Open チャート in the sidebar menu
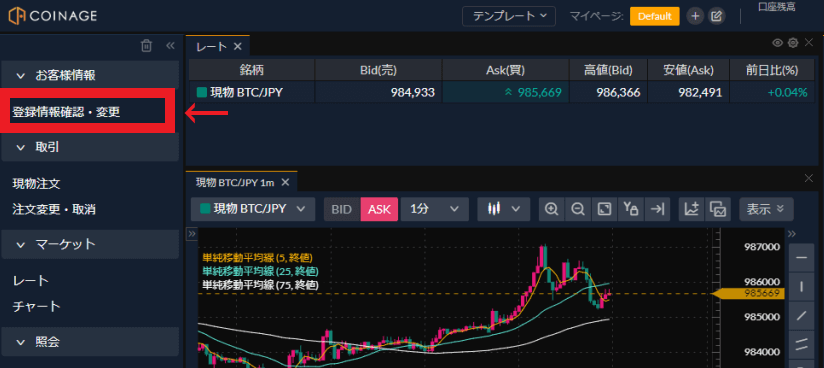 point(36,306)
